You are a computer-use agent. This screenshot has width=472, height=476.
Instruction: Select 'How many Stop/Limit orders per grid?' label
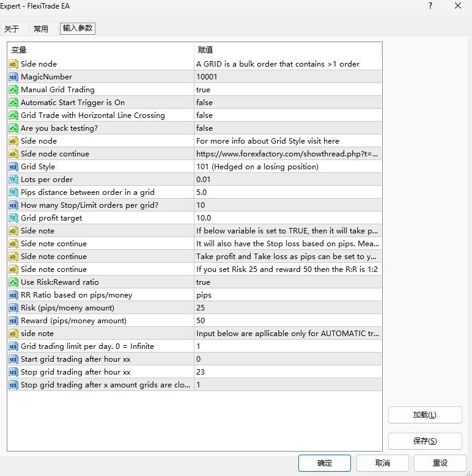point(90,205)
